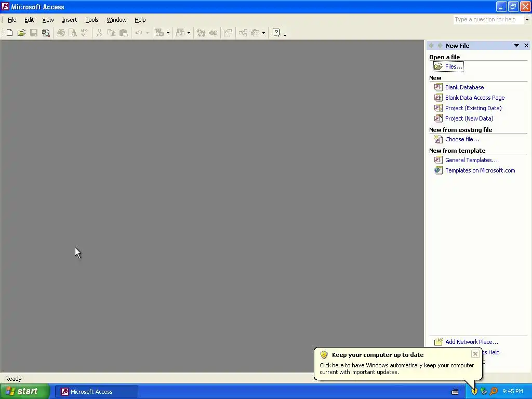532x399 pixels.
Task: Click the task pane Back arrow
Action: coord(432,46)
